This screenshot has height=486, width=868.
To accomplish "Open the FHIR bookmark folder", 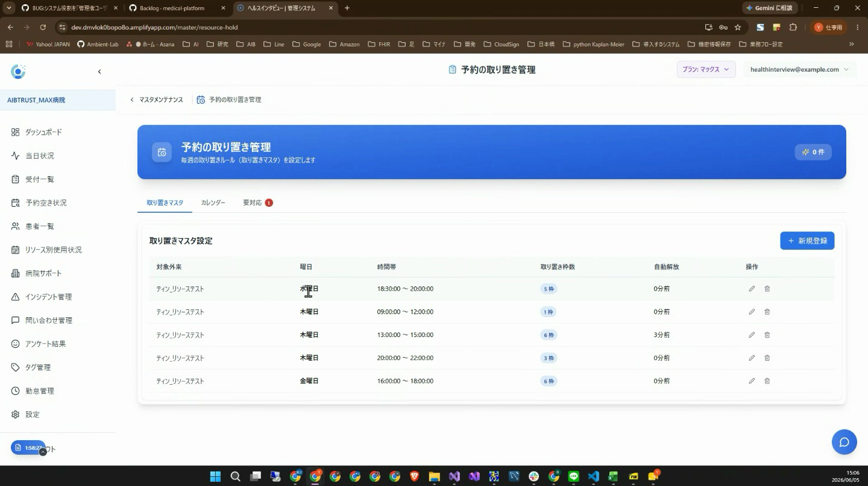I will [x=379, y=44].
